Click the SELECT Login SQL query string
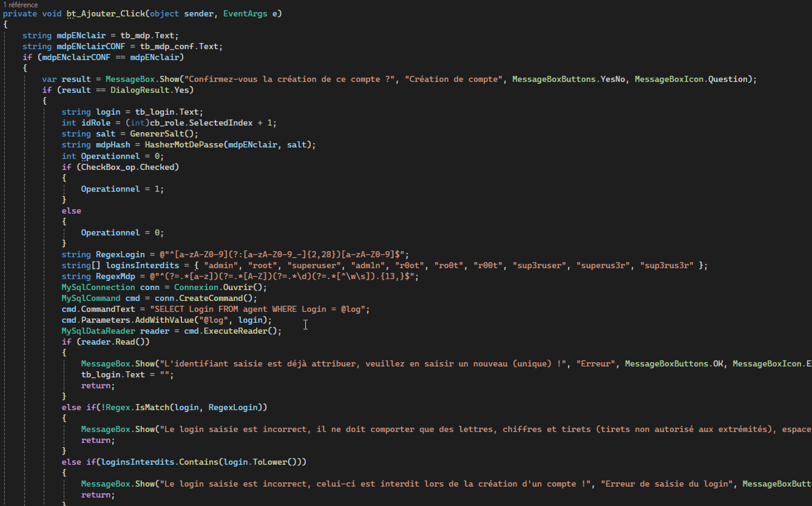Viewport: 812px width, 506px height. coord(257,309)
